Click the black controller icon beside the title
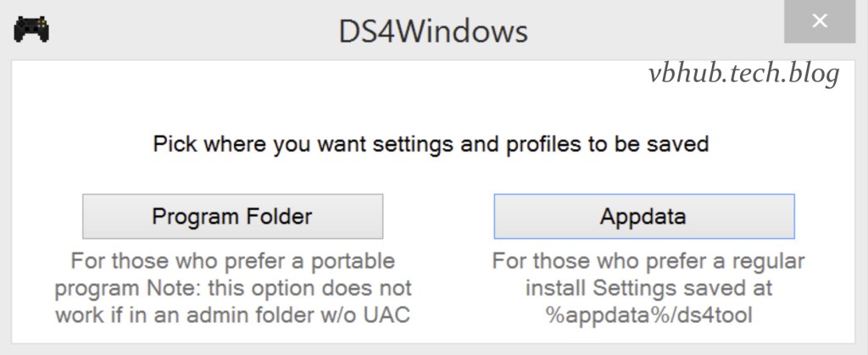 [x=31, y=30]
